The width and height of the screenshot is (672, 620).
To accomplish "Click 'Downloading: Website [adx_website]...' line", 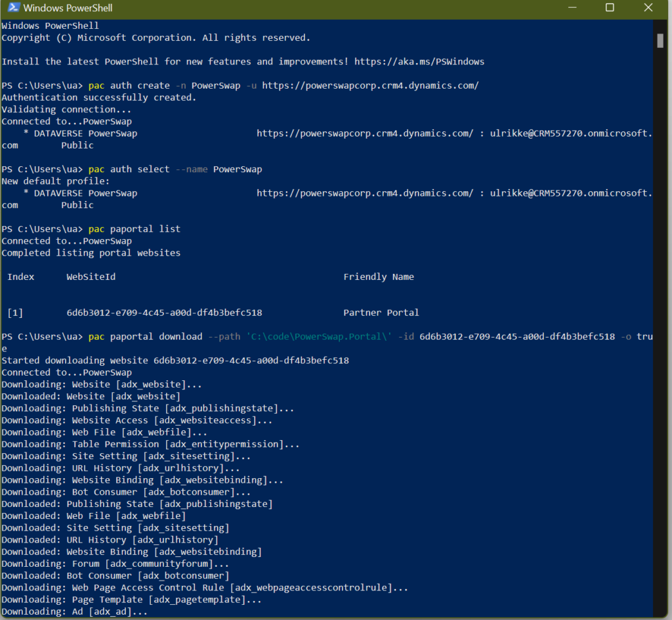I will pyautogui.click(x=102, y=385).
